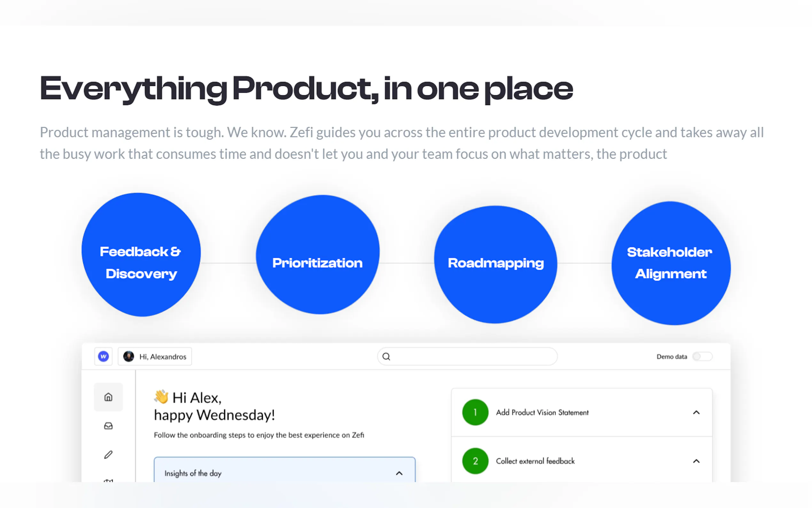
Task: Select the Feedback & Discovery circle
Action: pyautogui.click(x=141, y=255)
